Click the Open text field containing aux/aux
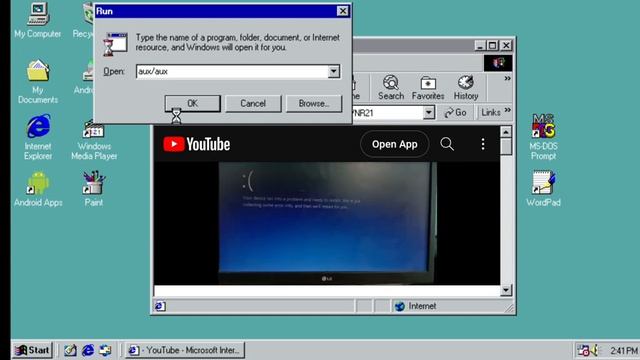The width and height of the screenshot is (640, 360). (x=232, y=71)
